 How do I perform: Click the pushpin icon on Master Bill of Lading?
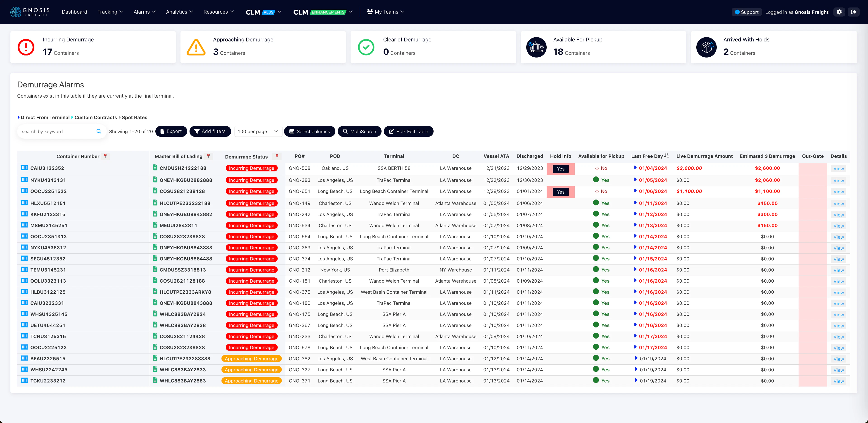tap(209, 156)
